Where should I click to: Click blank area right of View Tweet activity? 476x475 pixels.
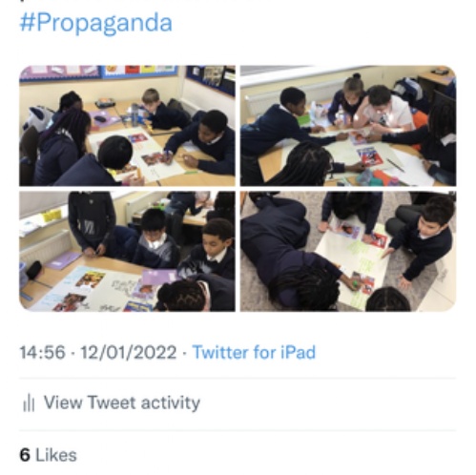(327, 403)
